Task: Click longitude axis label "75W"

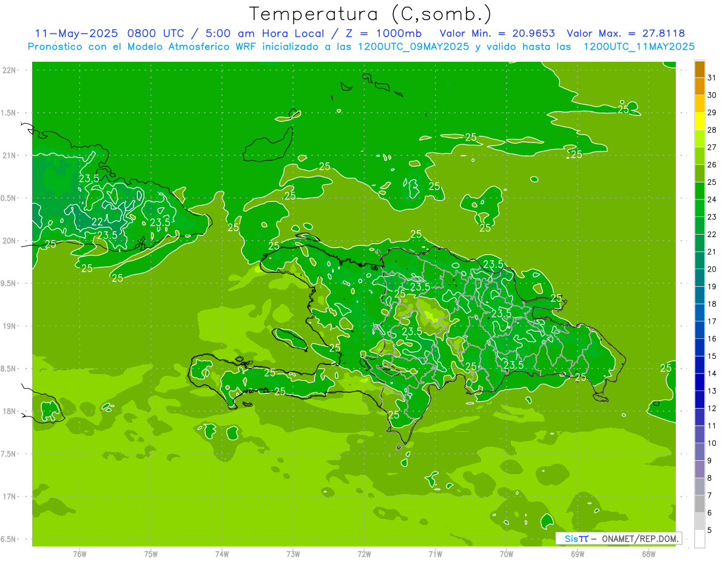Action: pos(151,554)
